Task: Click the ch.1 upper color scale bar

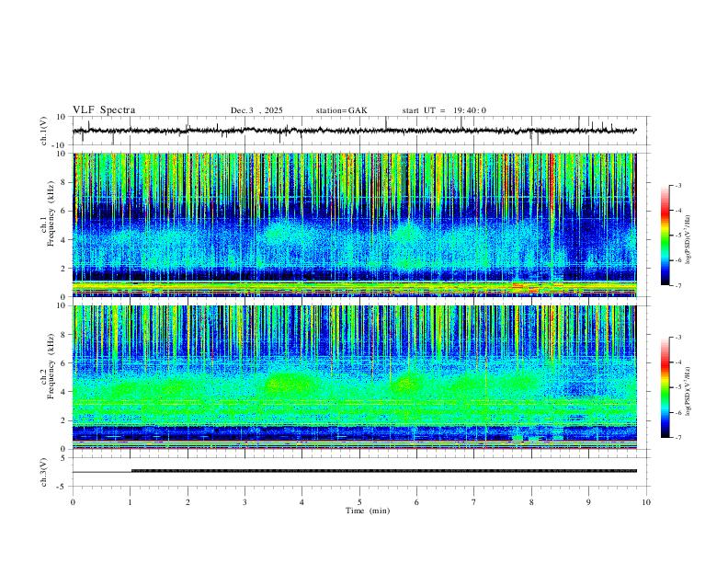Action: click(x=665, y=236)
